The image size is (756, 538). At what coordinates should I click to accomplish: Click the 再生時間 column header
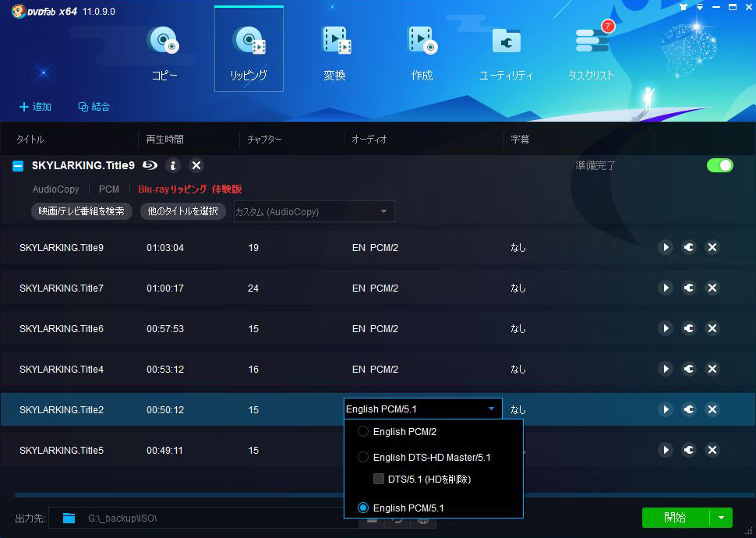[x=165, y=140]
